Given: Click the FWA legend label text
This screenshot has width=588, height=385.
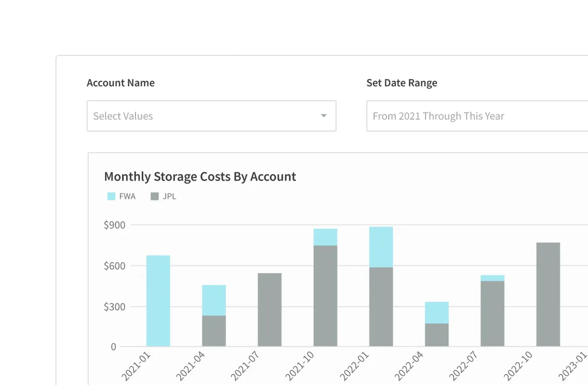Looking at the screenshot, I should coord(126,196).
